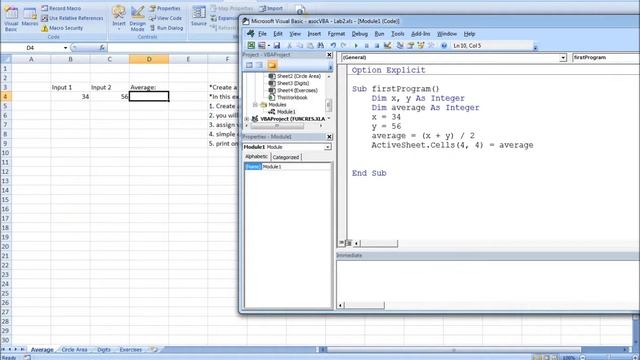Open control Properties in the ribbon
The width and height of the screenshot is (640, 360).
[164, 8]
